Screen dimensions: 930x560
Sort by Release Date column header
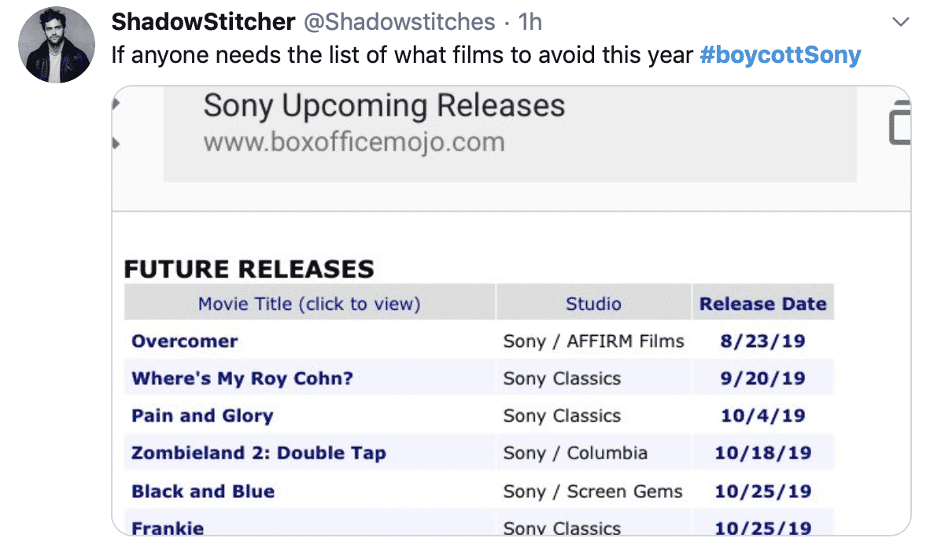point(762,304)
